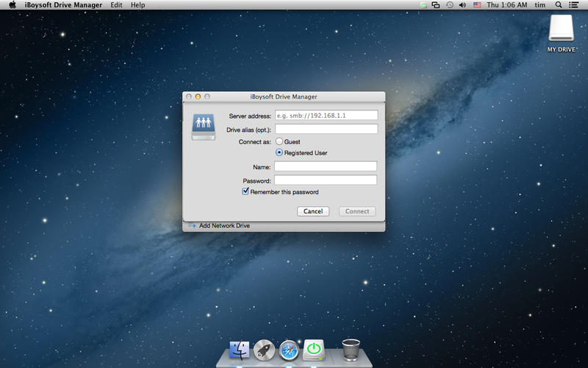Click the Time Machine menu bar icon

(x=449, y=5)
